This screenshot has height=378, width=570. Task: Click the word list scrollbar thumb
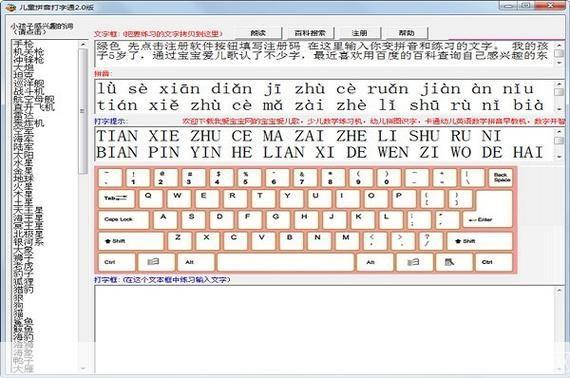pos(84,111)
